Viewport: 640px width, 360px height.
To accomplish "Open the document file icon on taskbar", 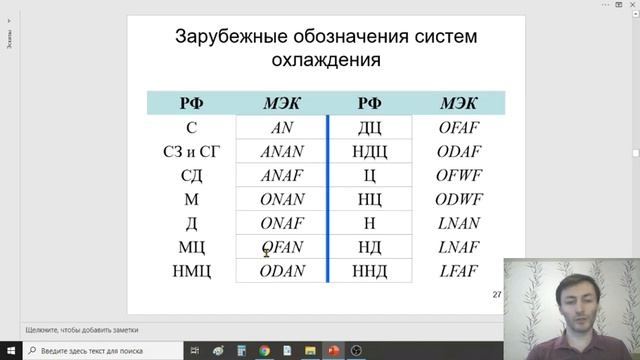I will [287, 351].
